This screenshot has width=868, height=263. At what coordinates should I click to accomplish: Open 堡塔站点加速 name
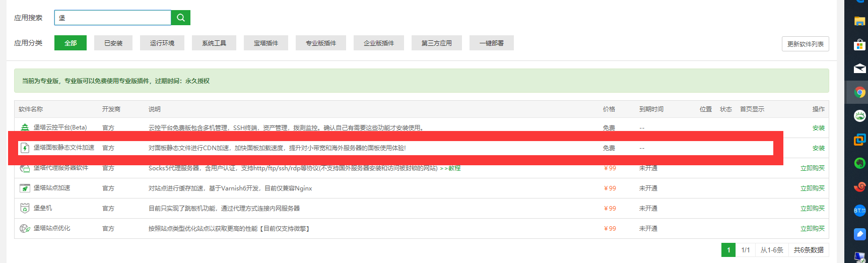[x=52, y=188]
